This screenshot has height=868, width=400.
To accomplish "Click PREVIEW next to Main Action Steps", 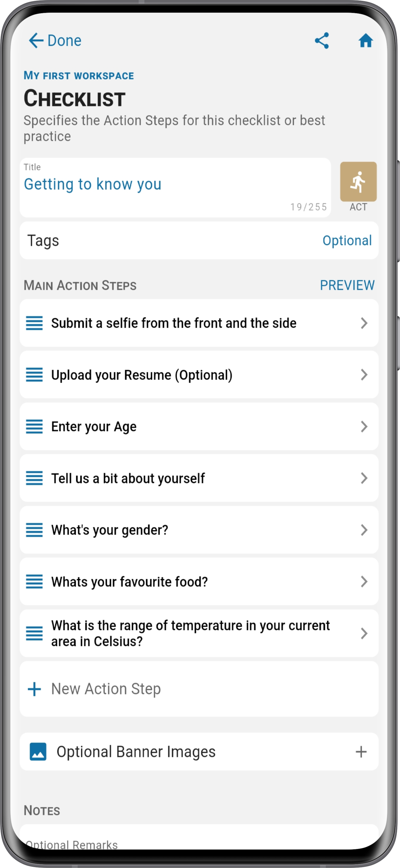I will click(347, 285).
